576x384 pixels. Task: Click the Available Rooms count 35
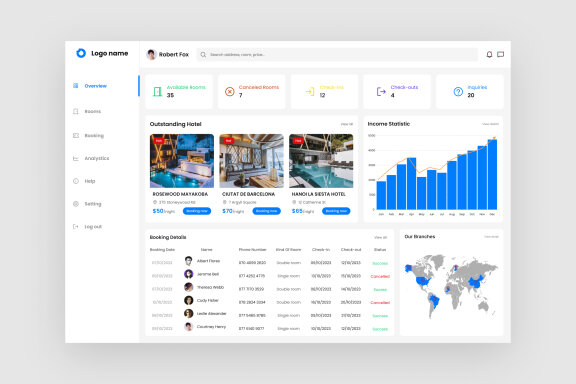tap(170, 96)
